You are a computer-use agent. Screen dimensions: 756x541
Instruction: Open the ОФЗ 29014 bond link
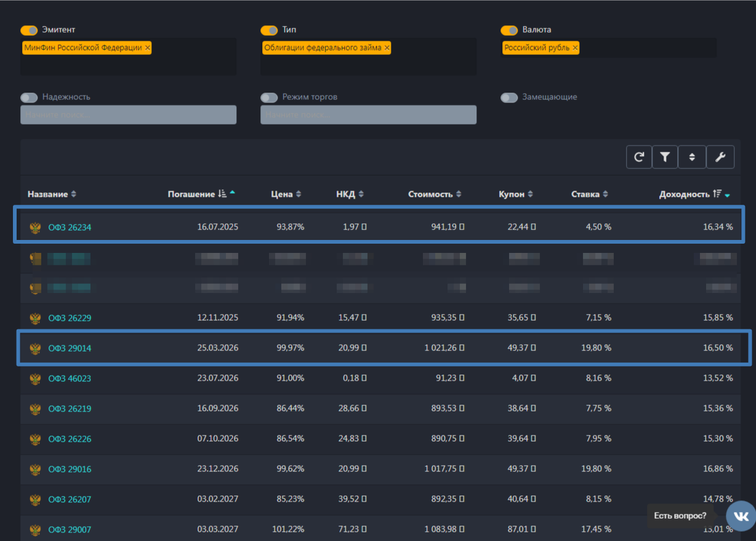pos(70,348)
